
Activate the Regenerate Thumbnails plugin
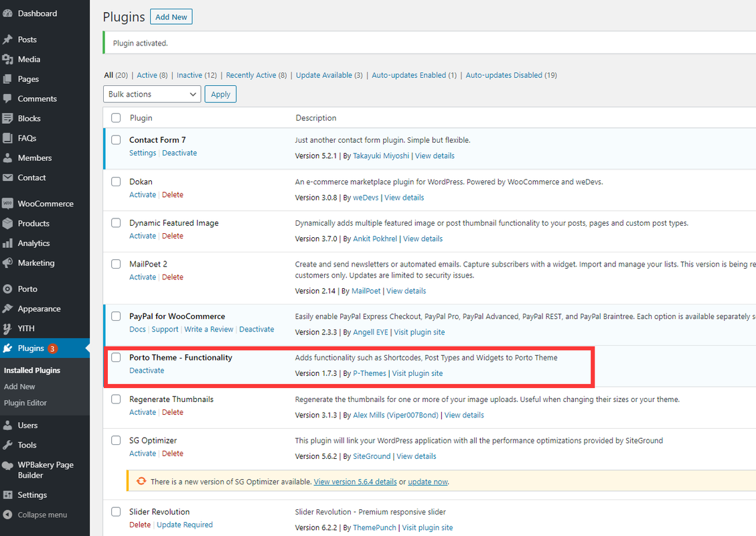coord(143,413)
